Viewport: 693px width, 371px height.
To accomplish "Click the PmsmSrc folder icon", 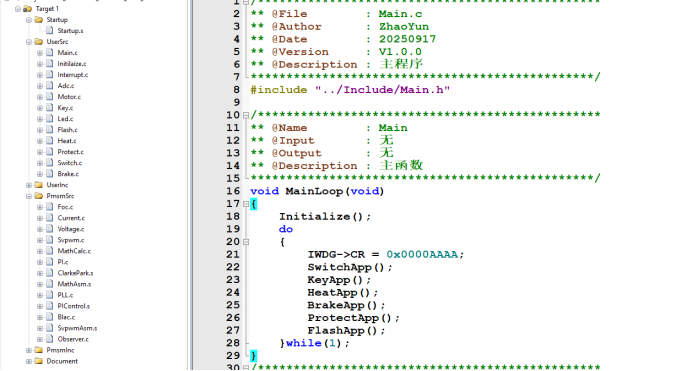I will [x=38, y=196].
